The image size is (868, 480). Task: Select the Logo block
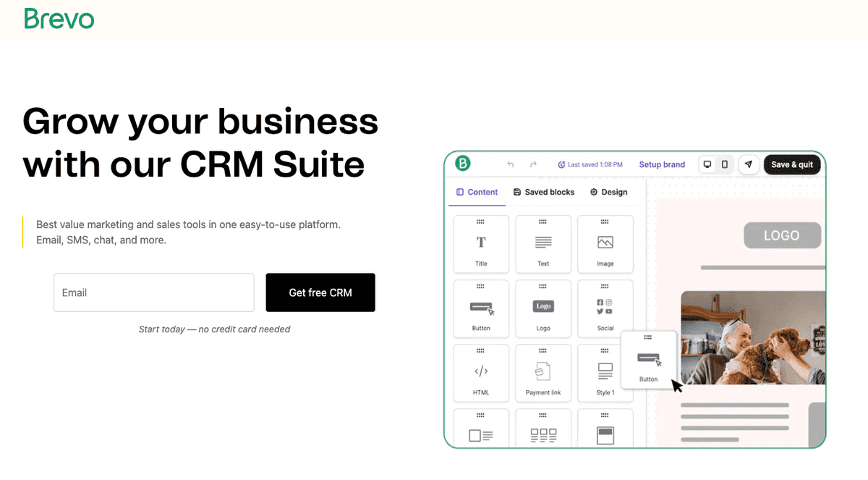click(543, 308)
